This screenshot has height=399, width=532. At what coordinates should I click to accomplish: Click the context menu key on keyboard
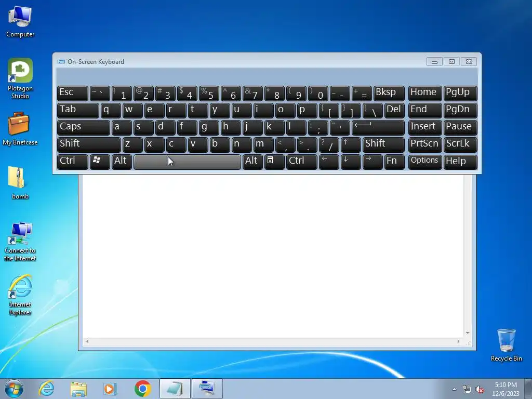[x=274, y=162]
